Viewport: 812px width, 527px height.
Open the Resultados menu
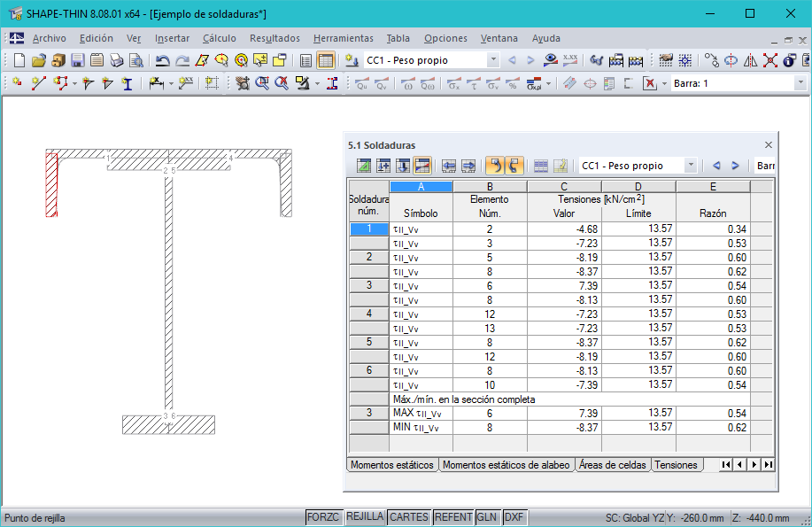tap(275, 38)
